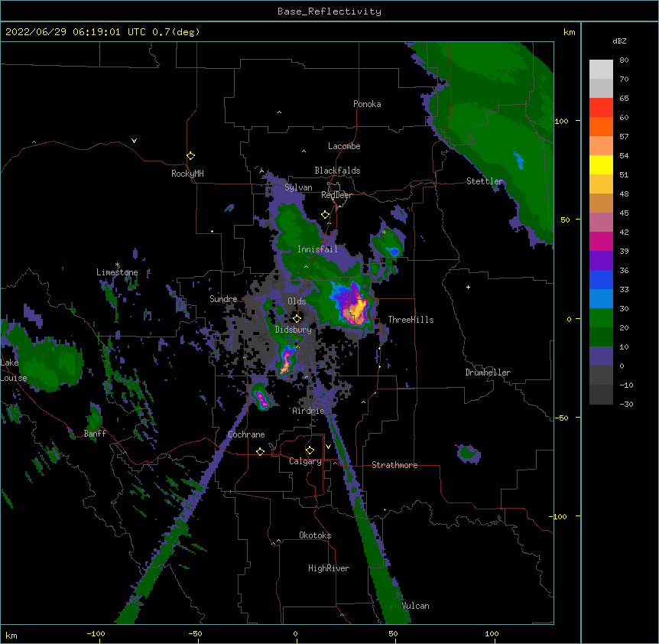Select the HighRiver label
This screenshot has height=644, width=659.
point(329,568)
